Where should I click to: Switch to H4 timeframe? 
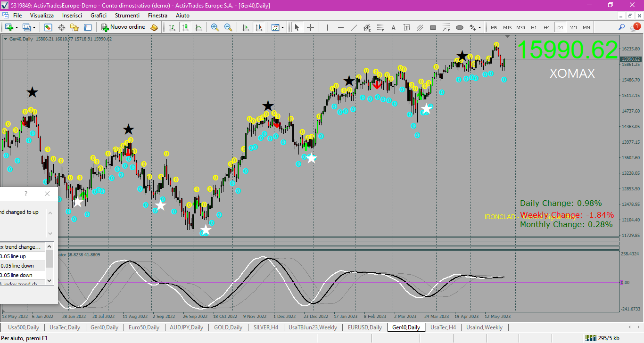click(546, 27)
